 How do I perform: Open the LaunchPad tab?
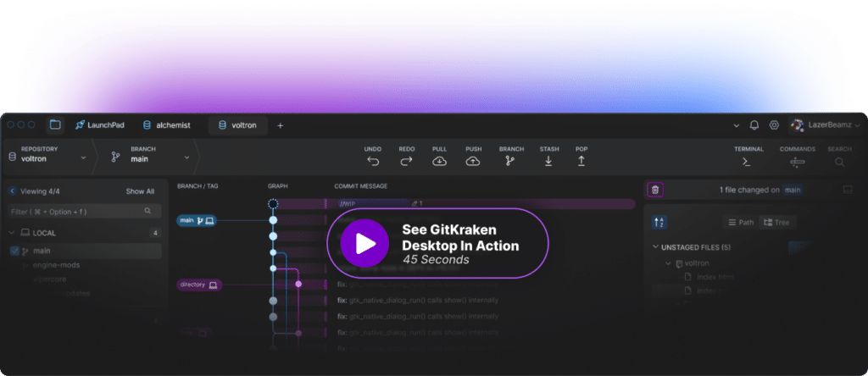tap(99, 125)
